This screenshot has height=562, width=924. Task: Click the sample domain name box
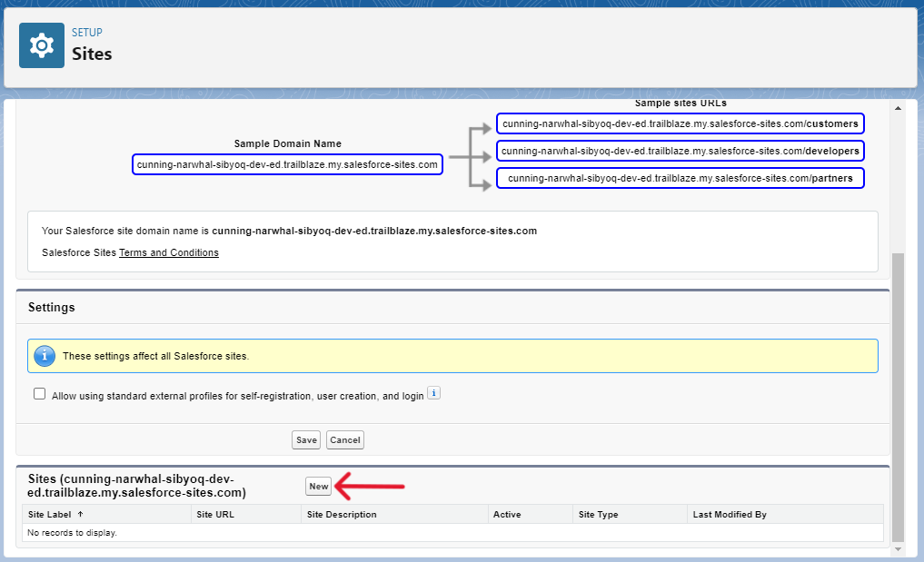tap(288, 165)
